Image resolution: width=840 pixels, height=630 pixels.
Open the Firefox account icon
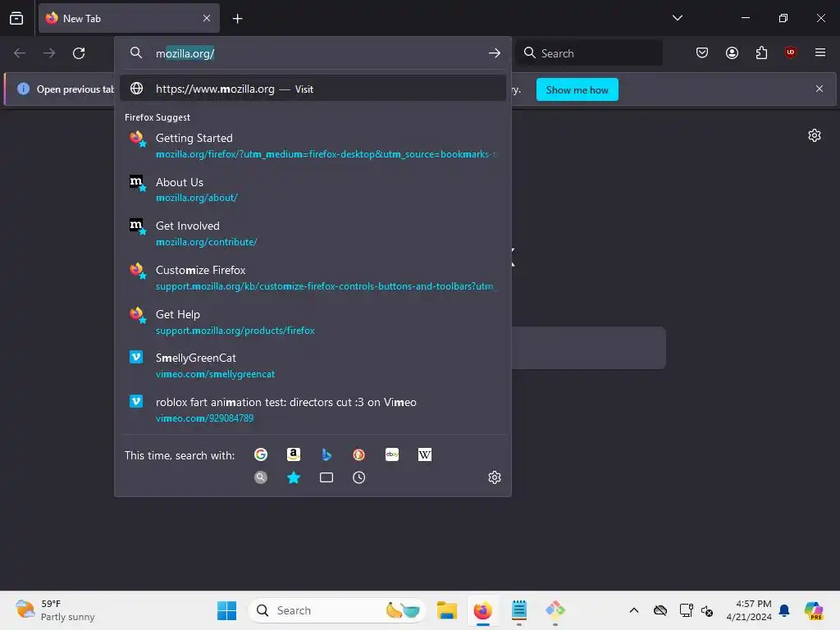tap(732, 52)
